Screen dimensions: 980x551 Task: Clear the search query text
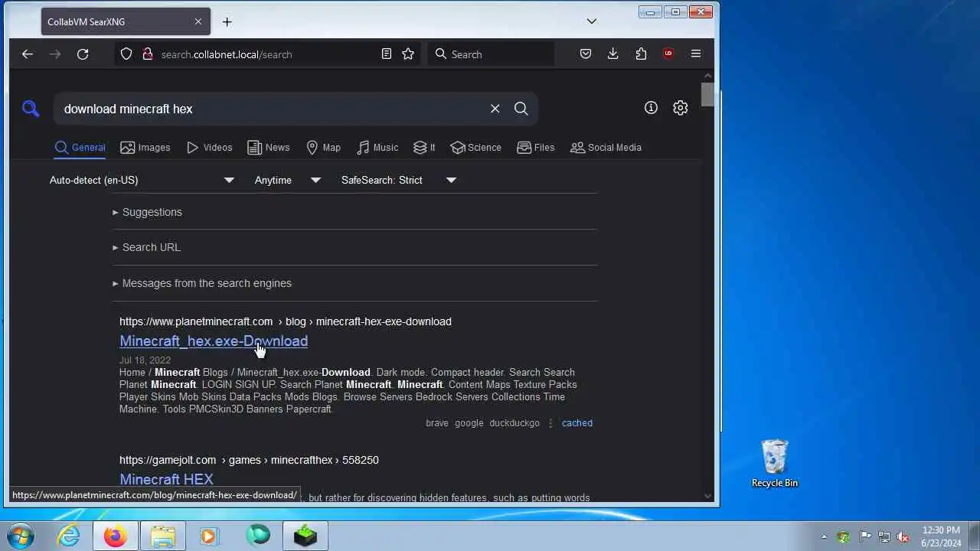coord(495,109)
